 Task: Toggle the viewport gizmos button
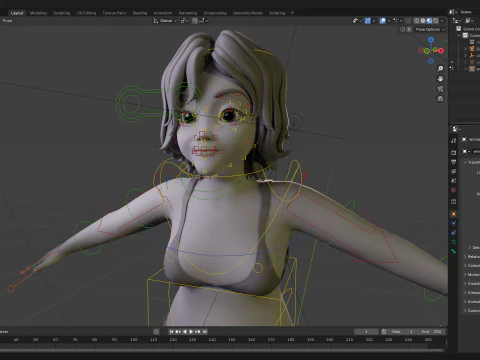point(368,21)
